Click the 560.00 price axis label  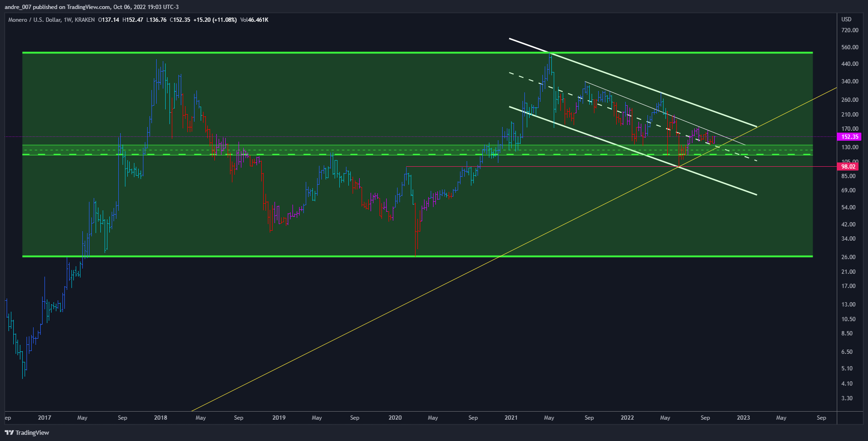pos(850,47)
